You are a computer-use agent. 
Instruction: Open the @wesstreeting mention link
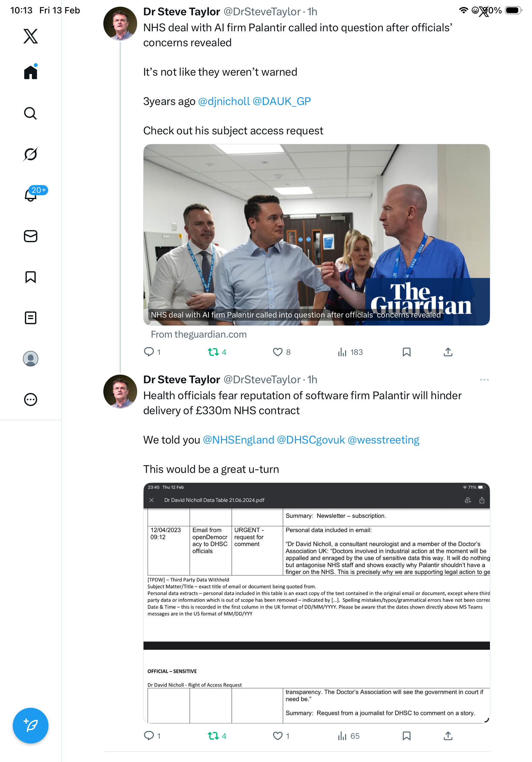pos(383,440)
